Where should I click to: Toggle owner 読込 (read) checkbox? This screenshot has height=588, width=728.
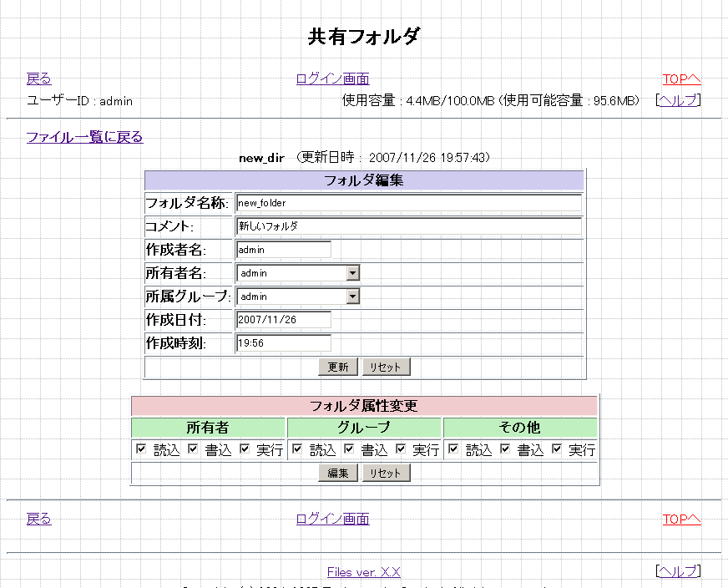pos(141,449)
